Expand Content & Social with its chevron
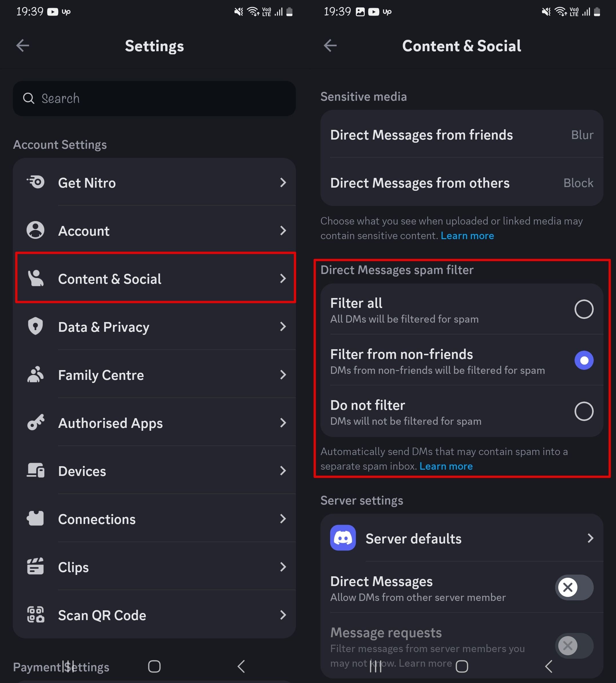Image resolution: width=616 pixels, height=683 pixels. pos(283,278)
